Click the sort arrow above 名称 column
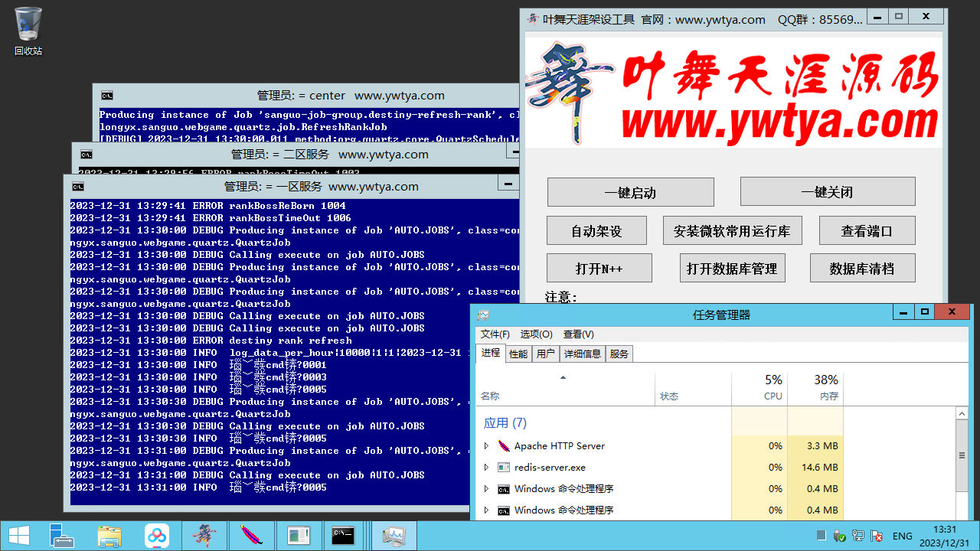This screenshot has height=551, width=980. point(563,377)
